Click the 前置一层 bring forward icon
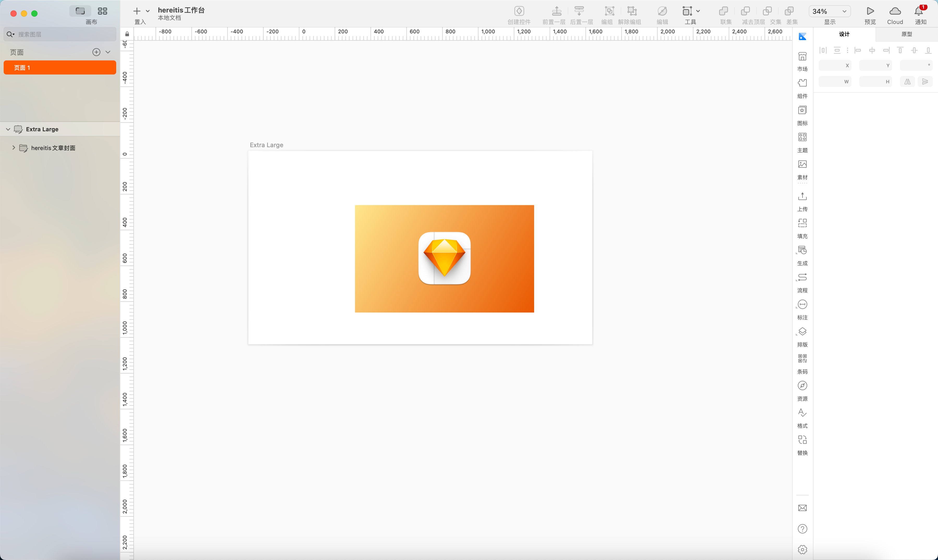938x560 pixels. click(x=556, y=11)
